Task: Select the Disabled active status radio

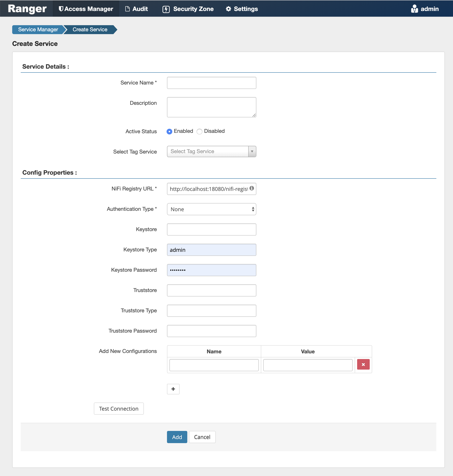Action: pyautogui.click(x=199, y=132)
